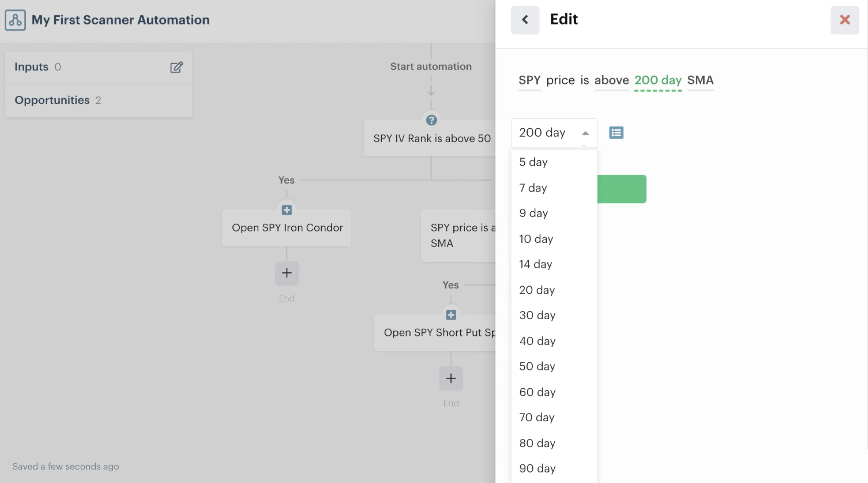Open the Open SPY Short Put Spread node
The height and width of the screenshot is (483, 868).
(x=435, y=333)
